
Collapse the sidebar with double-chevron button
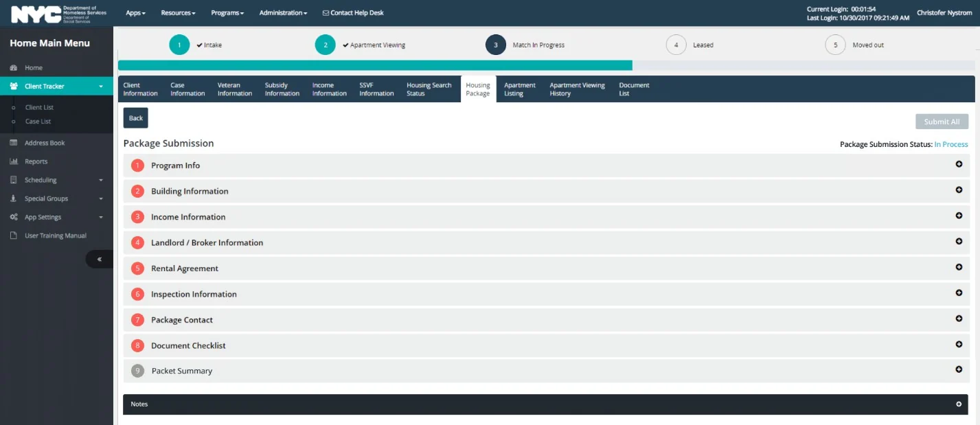[x=100, y=260]
